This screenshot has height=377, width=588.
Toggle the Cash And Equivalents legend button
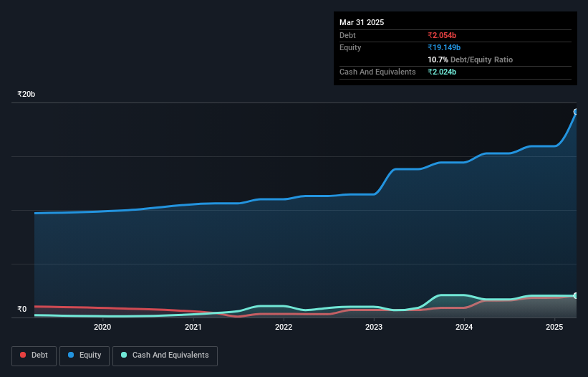click(165, 355)
